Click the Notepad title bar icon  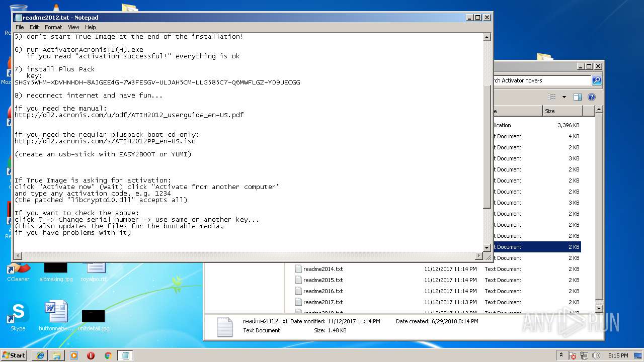(18, 18)
